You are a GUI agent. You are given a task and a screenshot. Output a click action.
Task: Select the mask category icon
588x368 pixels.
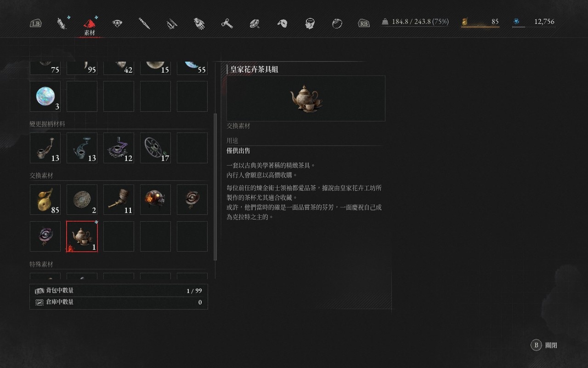[x=282, y=23]
